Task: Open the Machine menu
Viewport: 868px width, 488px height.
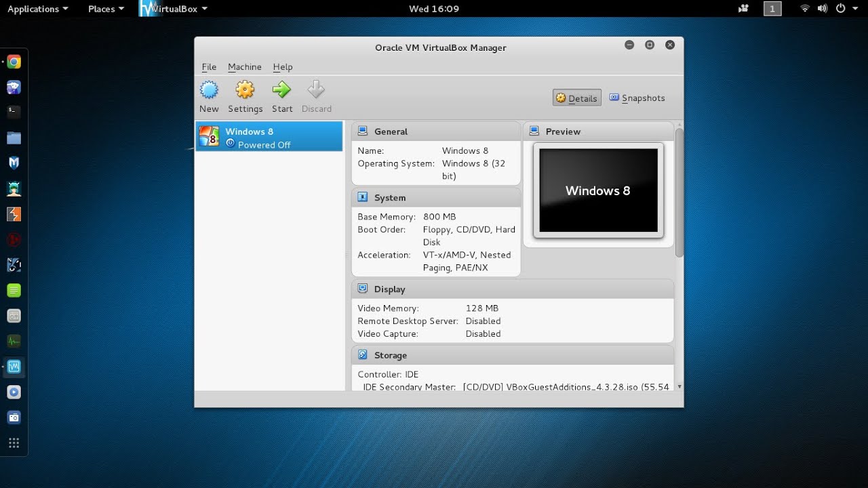Action: point(245,67)
